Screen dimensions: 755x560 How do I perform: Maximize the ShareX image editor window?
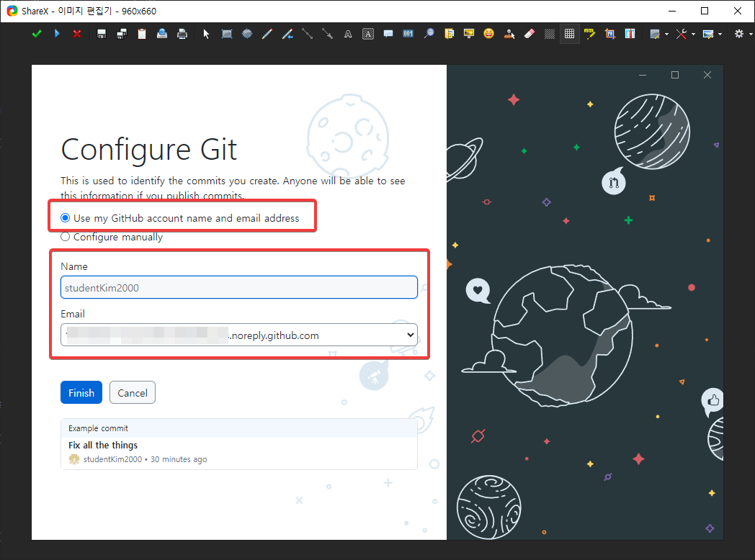pyautogui.click(x=705, y=11)
